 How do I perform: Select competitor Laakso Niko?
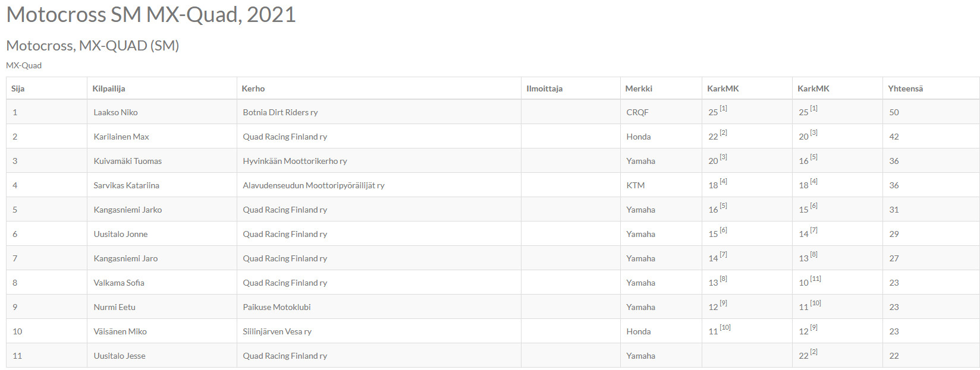pyautogui.click(x=115, y=112)
